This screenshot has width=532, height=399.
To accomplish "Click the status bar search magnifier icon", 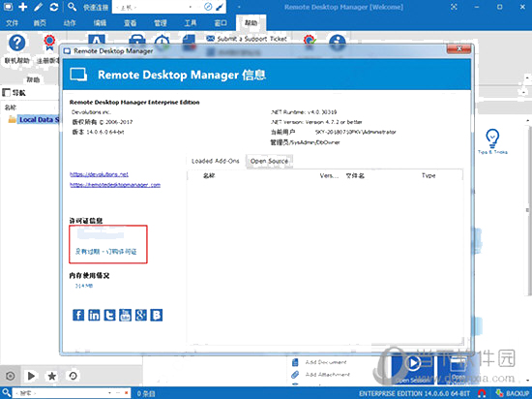I will pyautogui.click(x=7, y=393).
